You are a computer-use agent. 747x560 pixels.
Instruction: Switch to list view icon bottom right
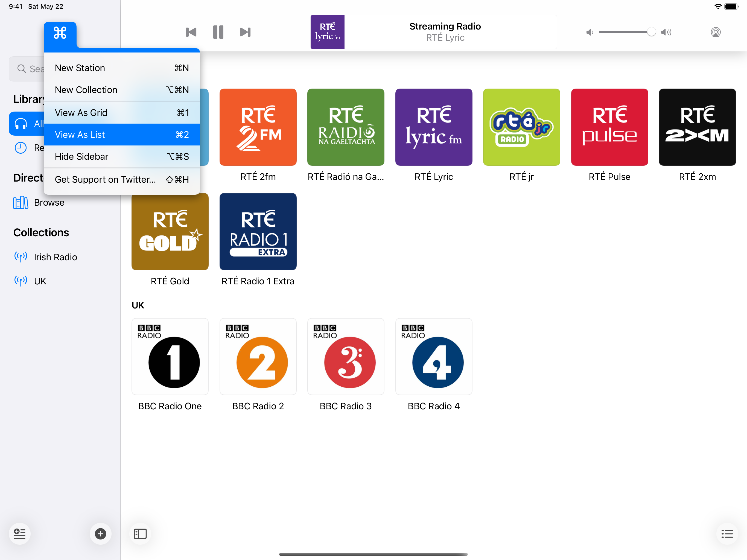coord(727,534)
